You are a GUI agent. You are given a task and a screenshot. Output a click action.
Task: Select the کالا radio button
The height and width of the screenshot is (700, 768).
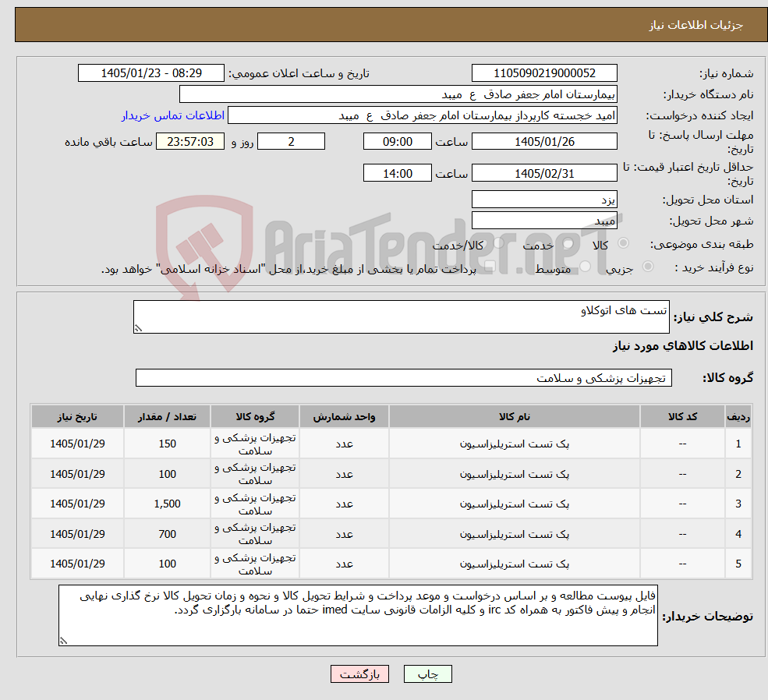coord(624,242)
